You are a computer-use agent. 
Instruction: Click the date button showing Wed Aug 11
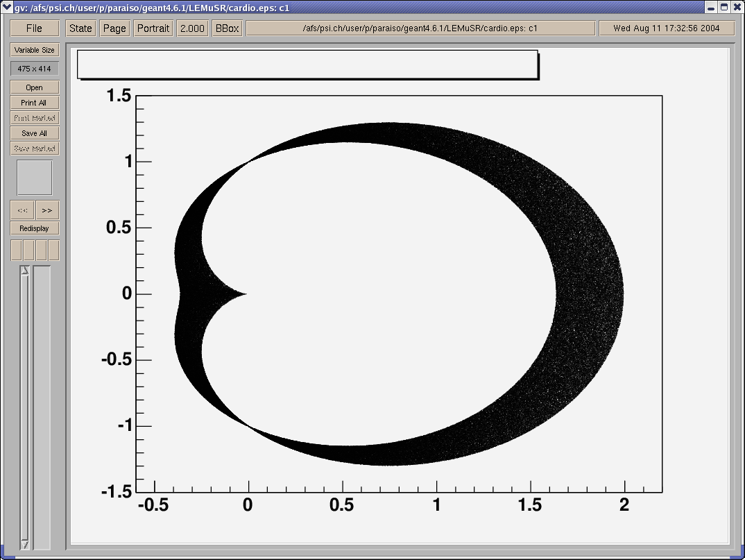(665, 28)
